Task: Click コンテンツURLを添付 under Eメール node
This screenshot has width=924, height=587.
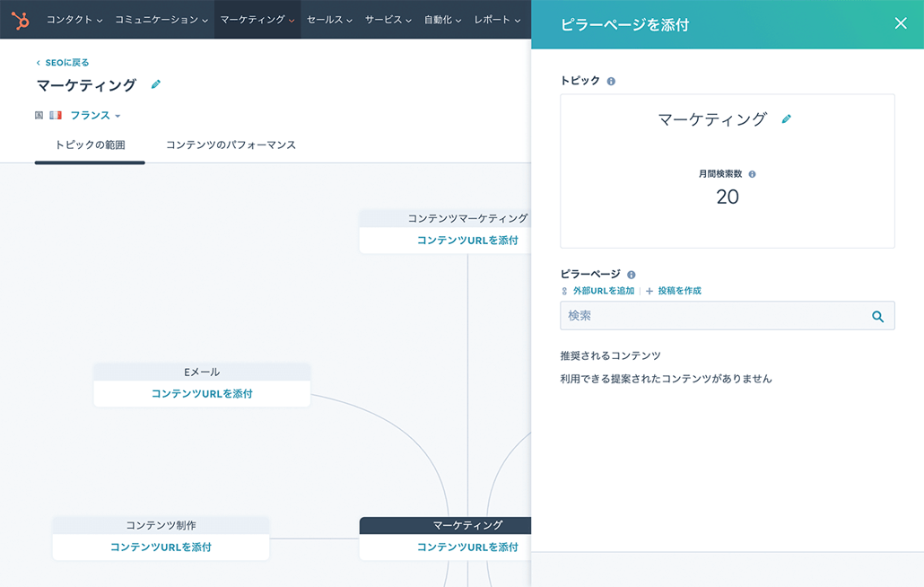Action: coord(202,393)
